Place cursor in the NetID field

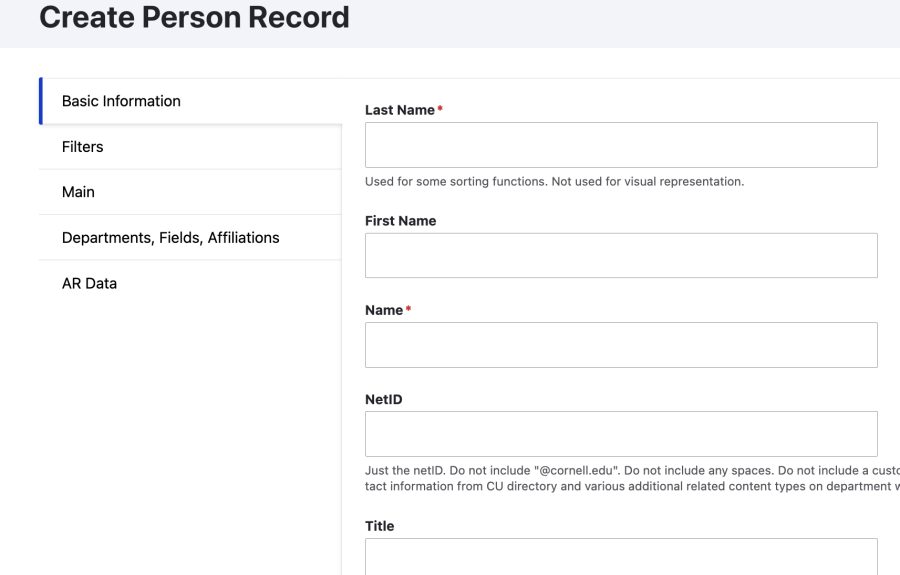(620, 434)
